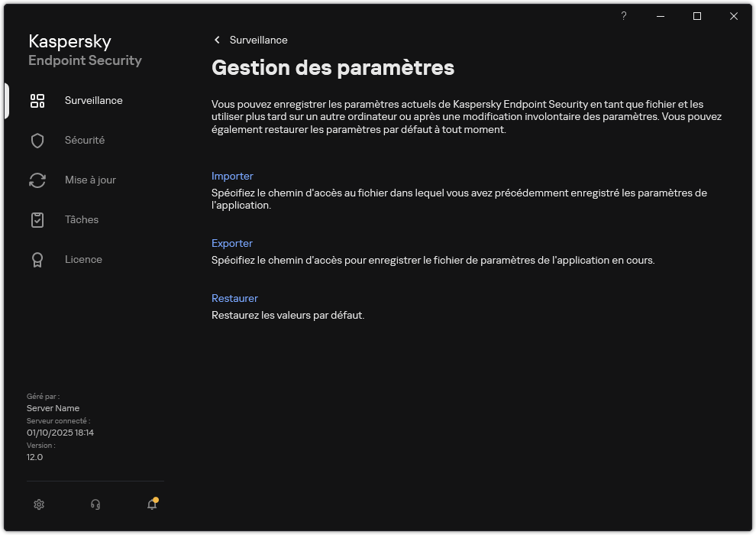Select Tâches label in the sidebar
This screenshot has height=535, width=756.
82,219
